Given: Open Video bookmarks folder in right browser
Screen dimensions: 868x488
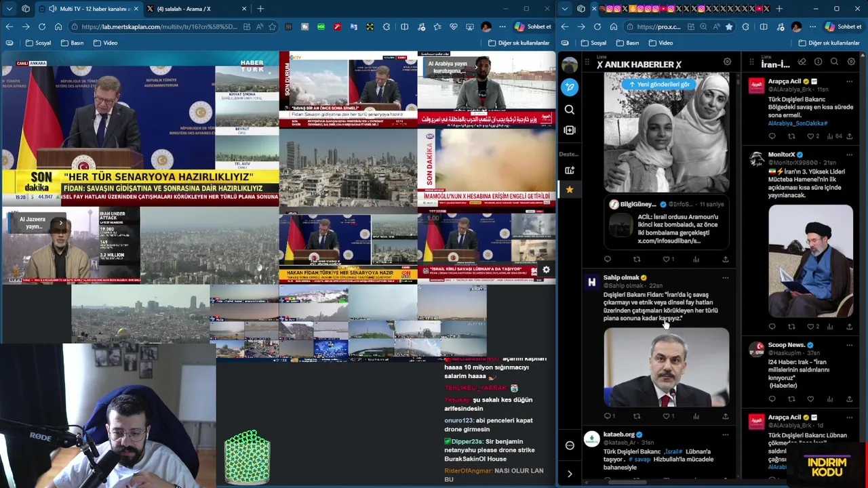Looking at the screenshot, I should (x=660, y=43).
